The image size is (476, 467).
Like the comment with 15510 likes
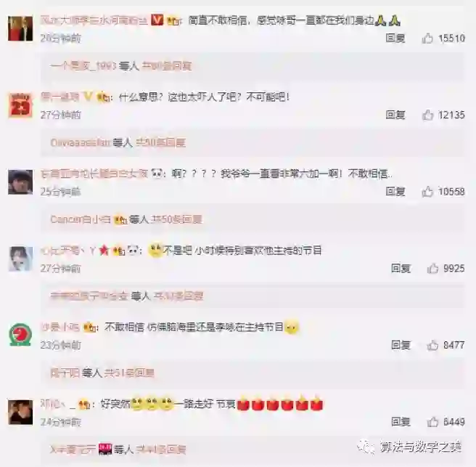point(427,38)
